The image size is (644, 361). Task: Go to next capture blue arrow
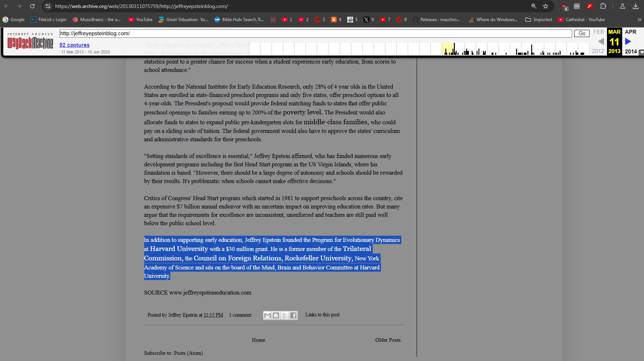click(628, 41)
